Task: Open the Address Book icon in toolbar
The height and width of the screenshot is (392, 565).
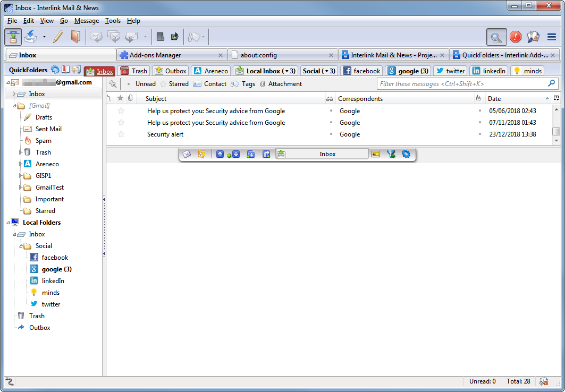Action: (75, 37)
